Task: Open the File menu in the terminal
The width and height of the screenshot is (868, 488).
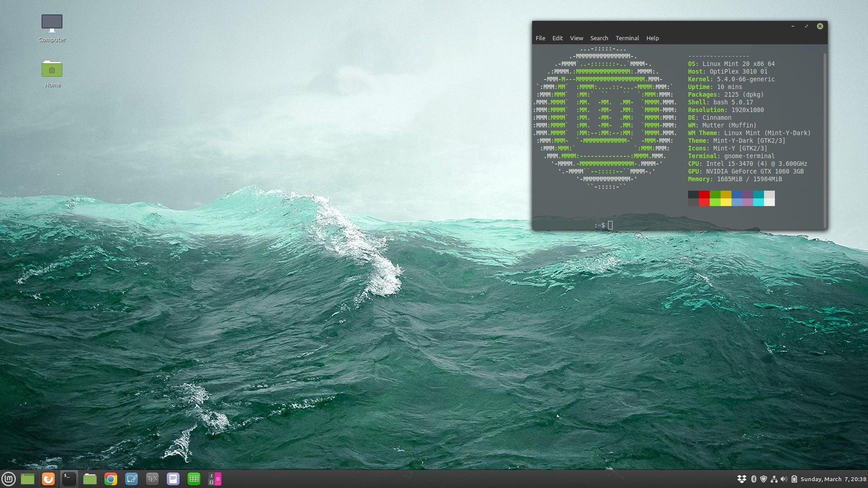Action: [541, 38]
